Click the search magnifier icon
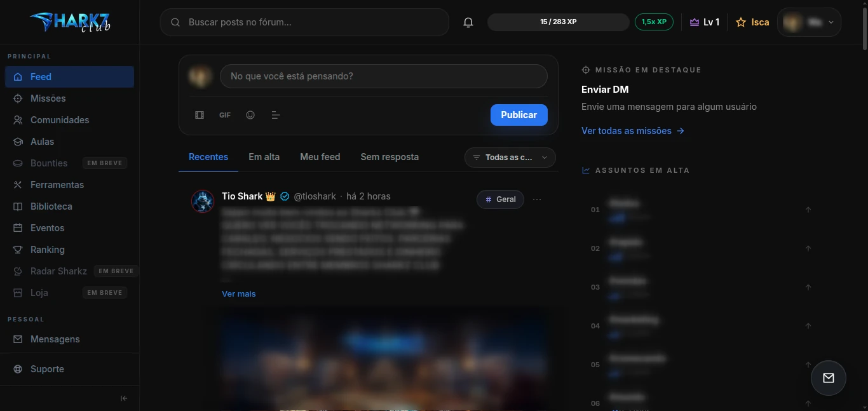 tap(175, 22)
